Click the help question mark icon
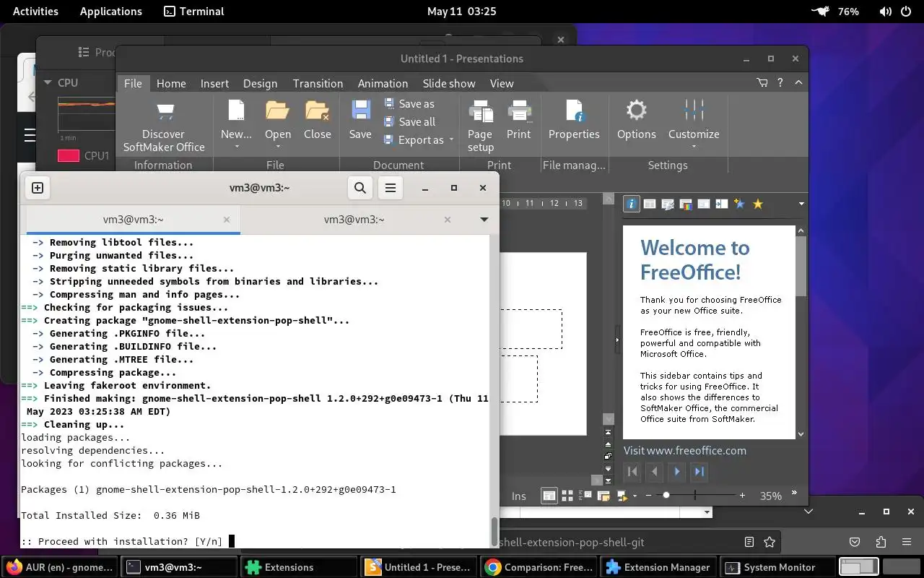Screen dimensions: 924x578 pyautogui.click(x=780, y=83)
